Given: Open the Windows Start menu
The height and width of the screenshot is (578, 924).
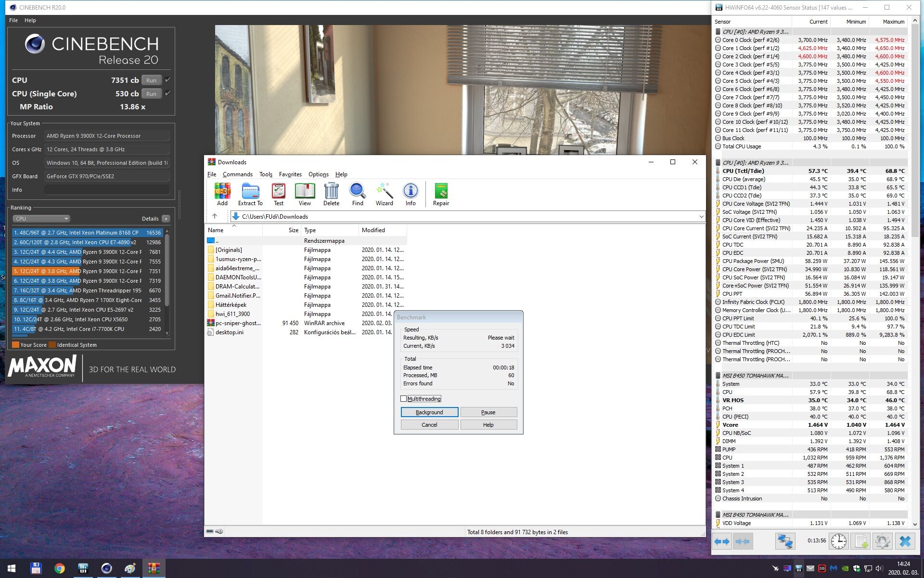Looking at the screenshot, I should point(12,568).
